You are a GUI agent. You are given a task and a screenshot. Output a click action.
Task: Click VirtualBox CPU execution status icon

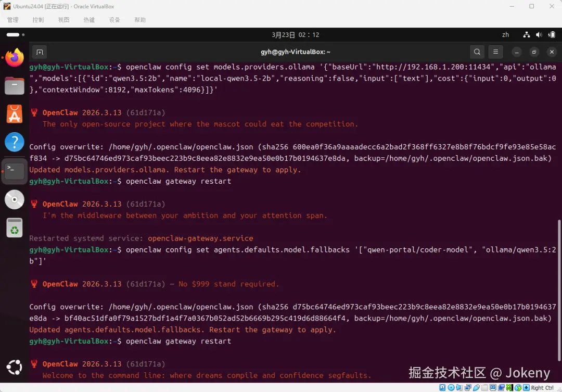pos(509,388)
